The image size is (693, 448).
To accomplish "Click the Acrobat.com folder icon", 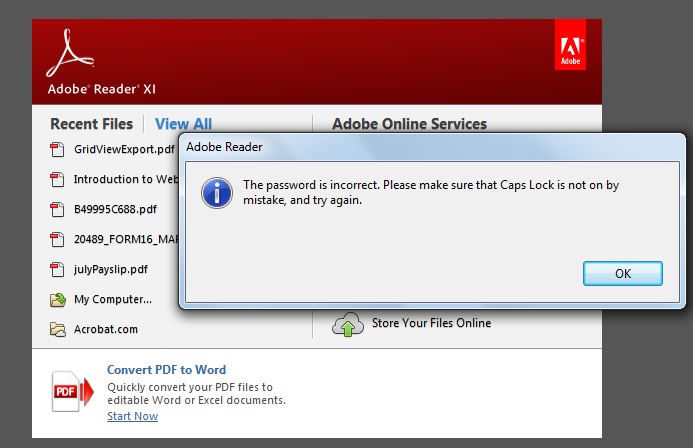I will [x=57, y=330].
